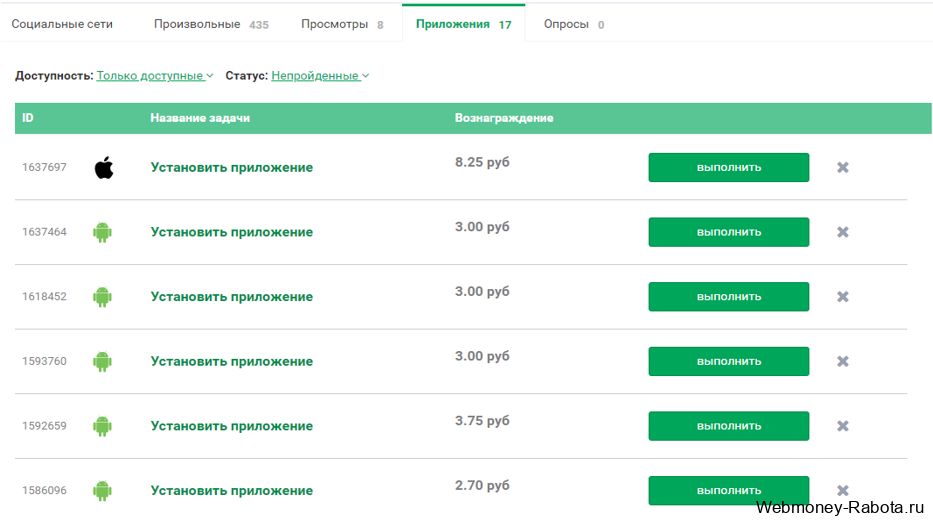Click выполнить for task 1618452
This screenshot has height=525, width=933.
pyautogui.click(x=728, y=296)
